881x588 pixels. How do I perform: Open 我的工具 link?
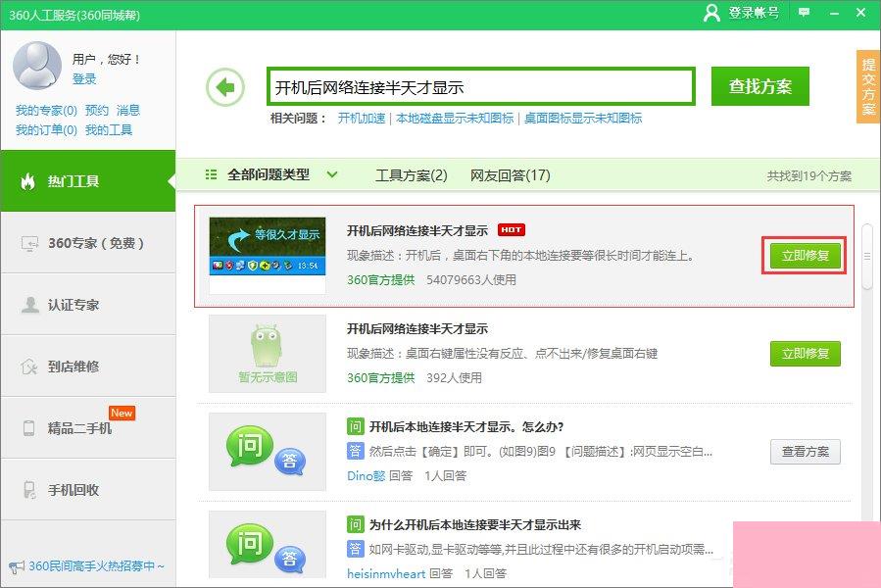click(x=109, y=130)
